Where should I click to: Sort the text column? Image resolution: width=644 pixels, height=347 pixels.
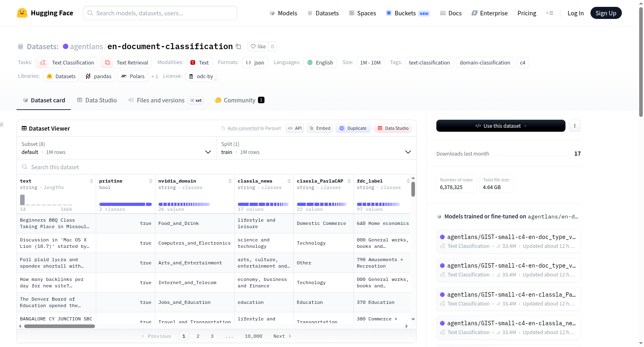[x=91, y=181]
